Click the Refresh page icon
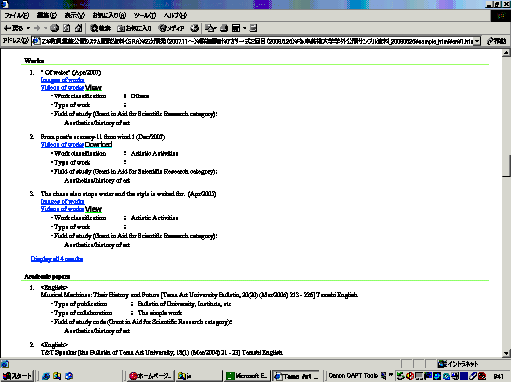This screenshot has height=383, width=511. pos(67,28)
